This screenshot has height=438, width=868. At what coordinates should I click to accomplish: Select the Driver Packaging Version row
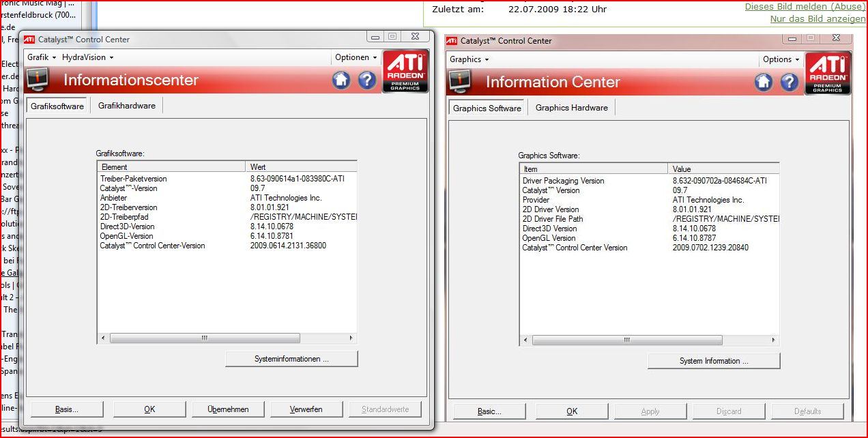649,181
